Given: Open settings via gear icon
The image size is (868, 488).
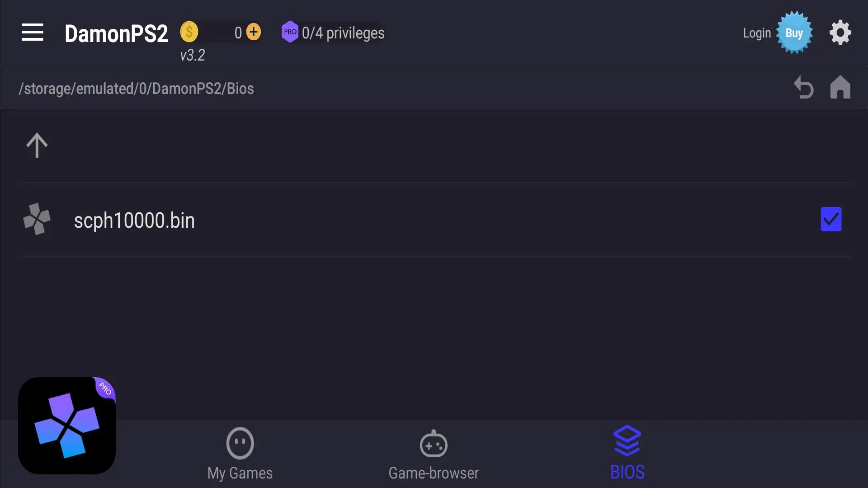Looking at the screenshot, I should [840, 33].
